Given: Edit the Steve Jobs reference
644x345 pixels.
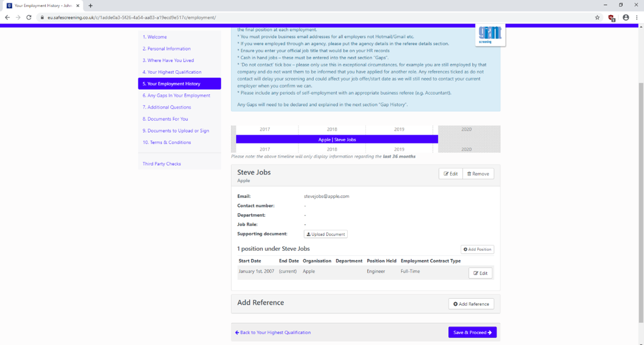Looking at the screenshot, I should [x=450, y=174].
